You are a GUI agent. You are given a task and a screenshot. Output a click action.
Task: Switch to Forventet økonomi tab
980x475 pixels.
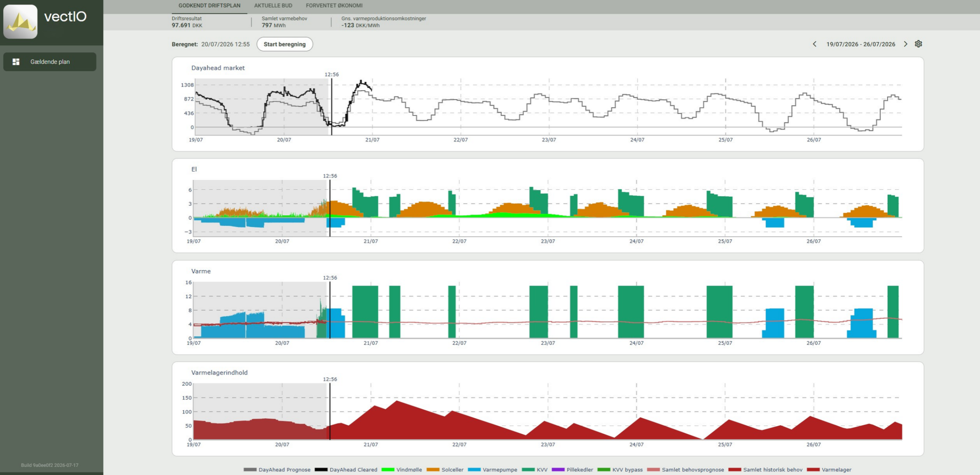[x=334, y=5]
